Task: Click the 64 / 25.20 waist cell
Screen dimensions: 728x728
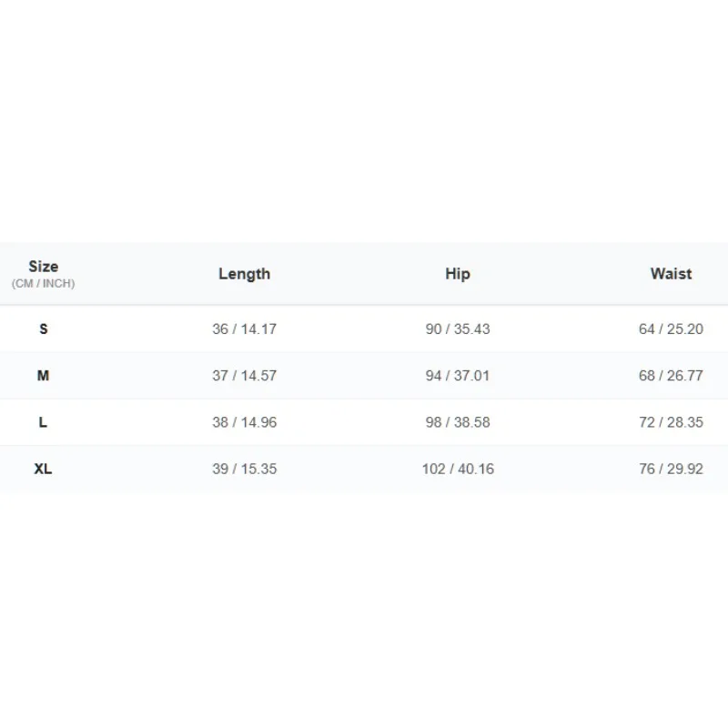Action: point(671,329)
